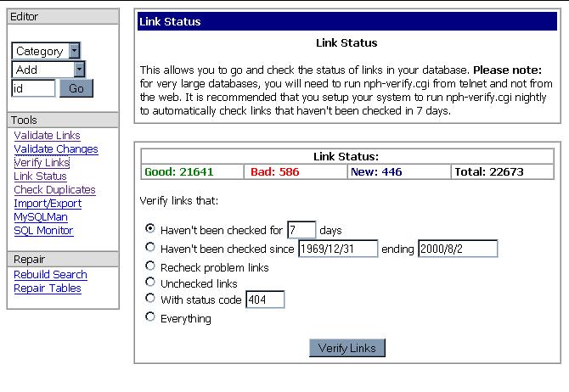Open the SQL Monitor link
Screen dimensions: 569x392
click(43, 231)
